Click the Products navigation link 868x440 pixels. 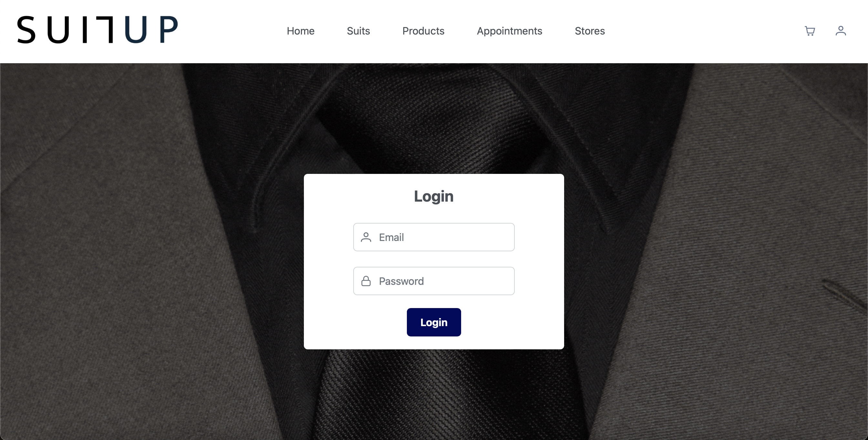tap(424, 31)
